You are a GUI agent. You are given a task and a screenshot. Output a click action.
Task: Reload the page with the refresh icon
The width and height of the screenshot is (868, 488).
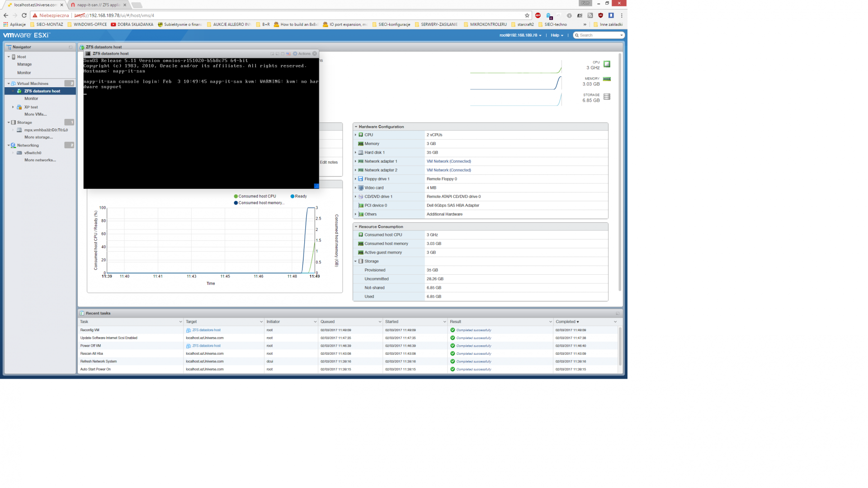tap(24, 15)
